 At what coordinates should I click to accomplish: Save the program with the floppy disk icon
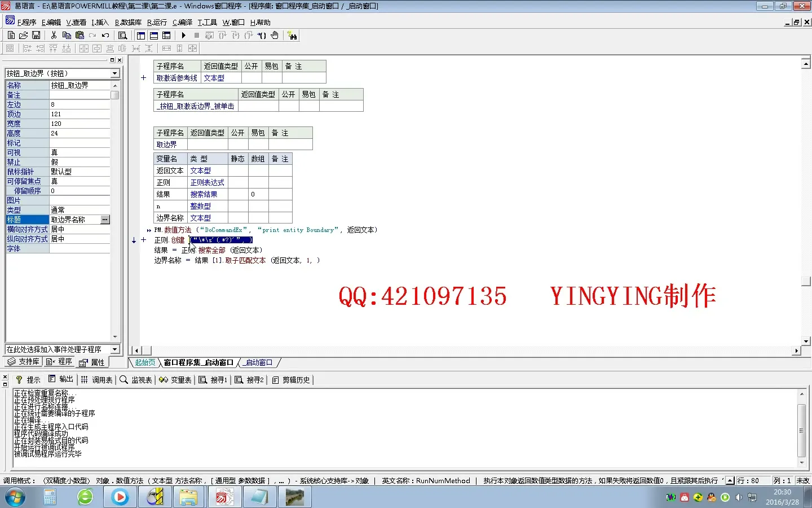coord(36,36)
